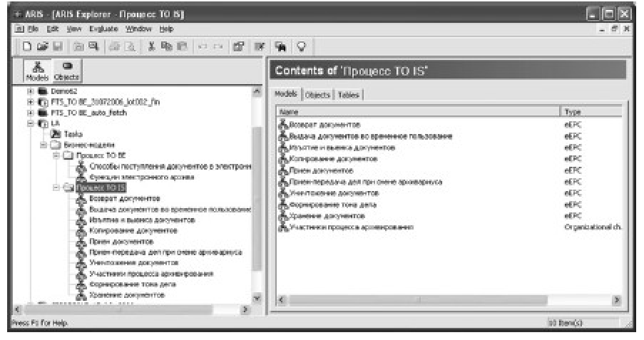Click the Organizational chart type cell
This screenshot has height=340, width=644.
tap(593, 227)
